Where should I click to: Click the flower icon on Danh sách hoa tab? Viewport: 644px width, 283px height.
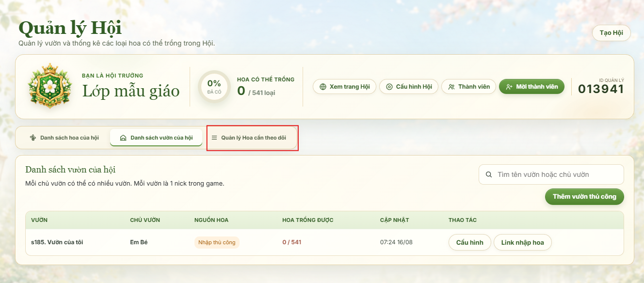[33, 138]
